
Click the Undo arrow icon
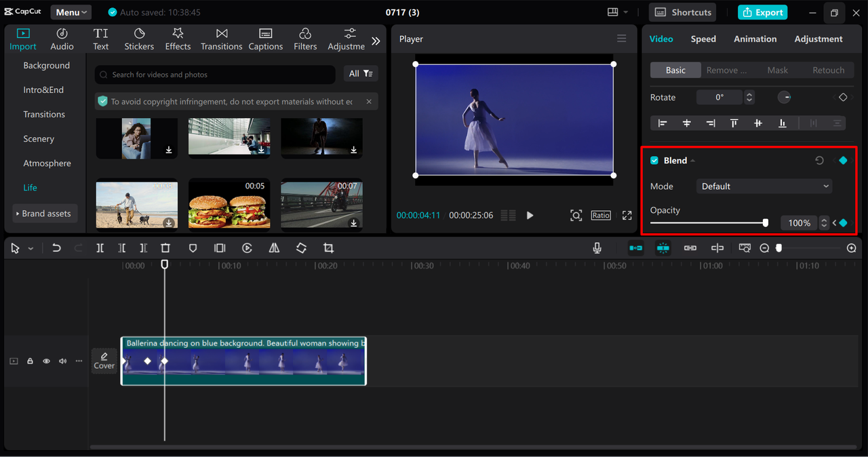tap(56, 248)
